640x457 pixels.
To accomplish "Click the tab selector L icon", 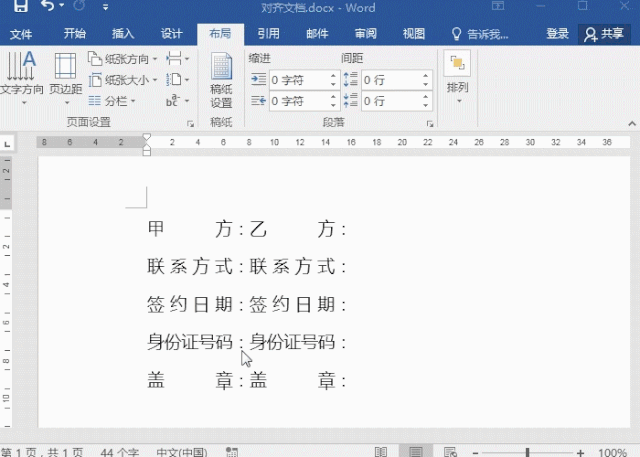I will pos(7,143).
